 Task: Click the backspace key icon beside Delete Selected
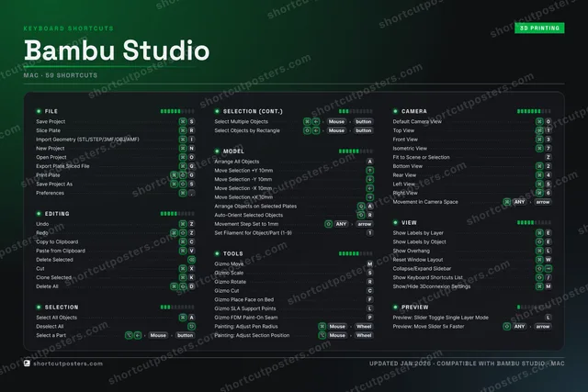(191, 260)
